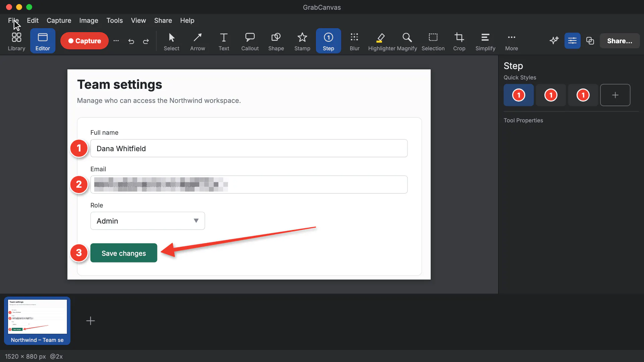Viewport: 644px width, 362px height.
Task: Choose the Shape tool
Action: click(276, 41)
